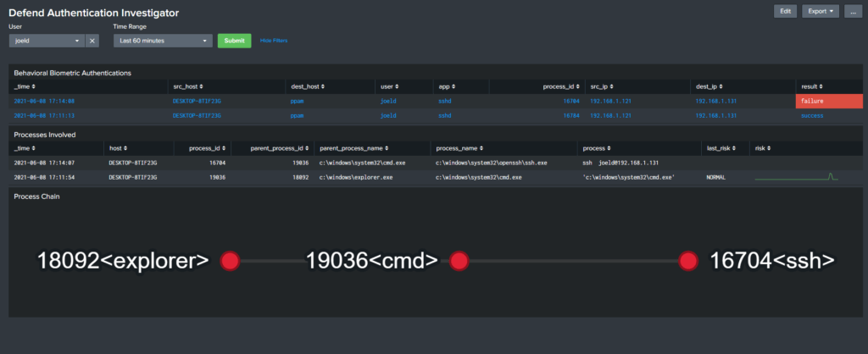Expand the Time Range dropdown

[x=162, y=41]
